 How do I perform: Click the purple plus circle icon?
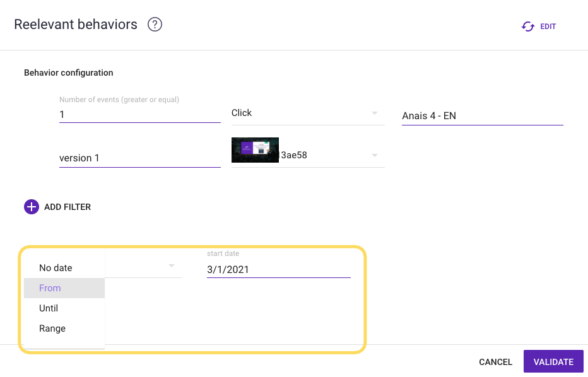(32, 207)
